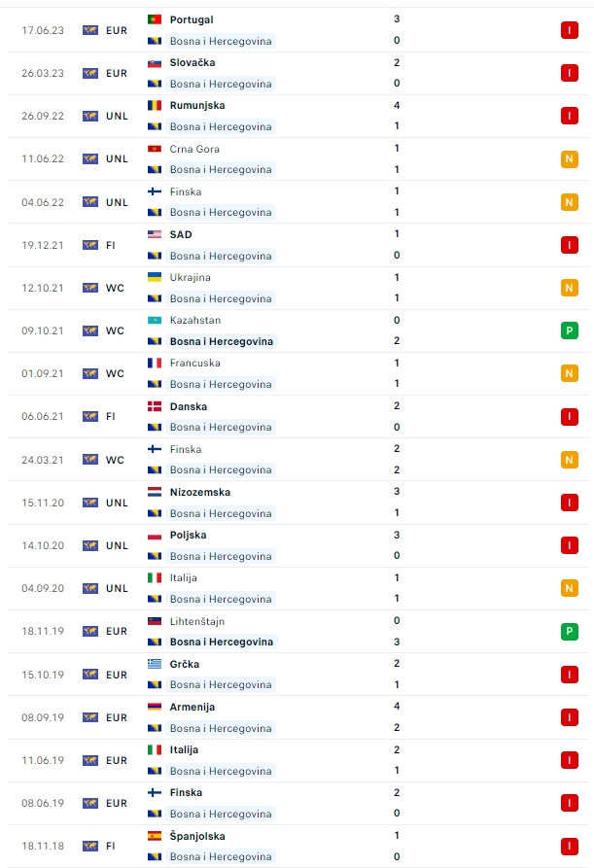
Task: Click the Portugal flag icon
Action: (154, 19)
